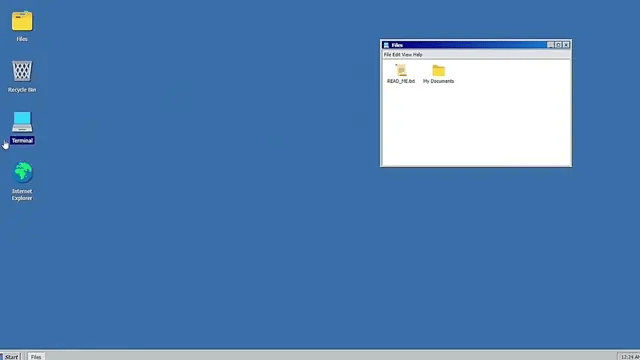
Task: Open the View menu
Action: coord(407,55)
